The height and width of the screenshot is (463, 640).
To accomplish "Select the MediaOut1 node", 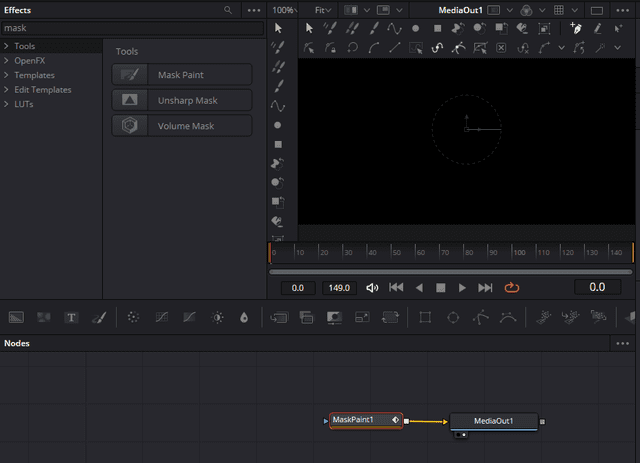I will click(x=493, y=421).
